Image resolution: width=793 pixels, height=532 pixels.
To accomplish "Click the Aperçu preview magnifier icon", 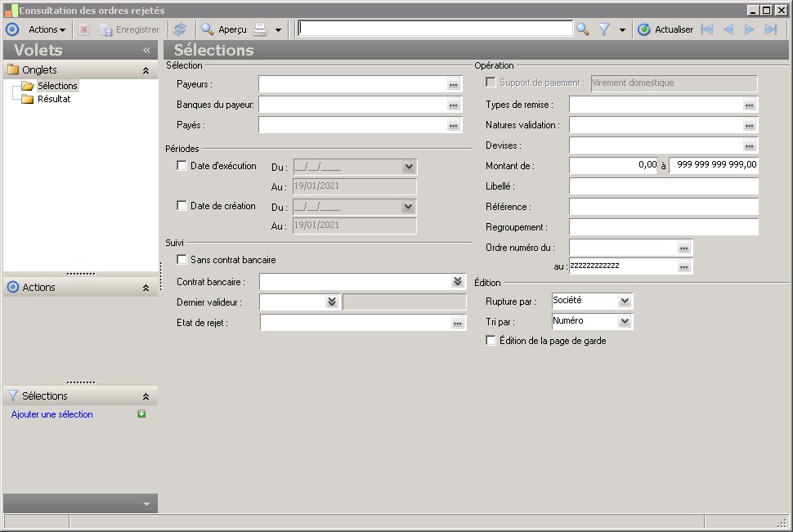I will pyautogui.click(x=208, y=29).
